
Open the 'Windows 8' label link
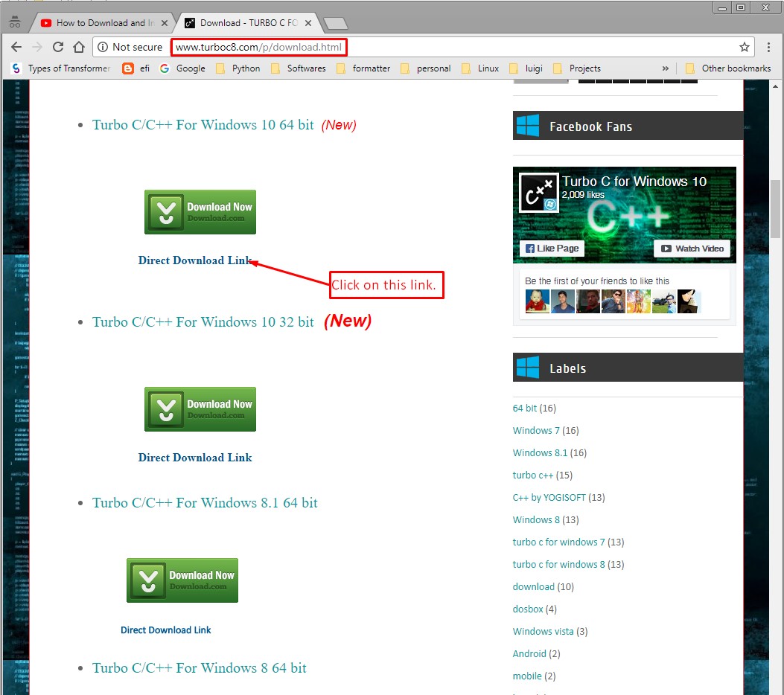click(x=536, y=520)
